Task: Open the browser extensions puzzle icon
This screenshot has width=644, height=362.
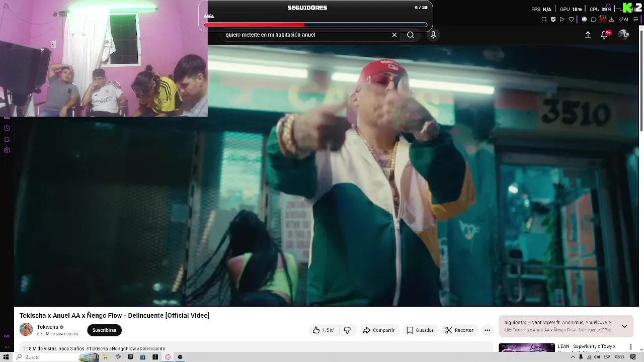Action: tap(593, 20)
